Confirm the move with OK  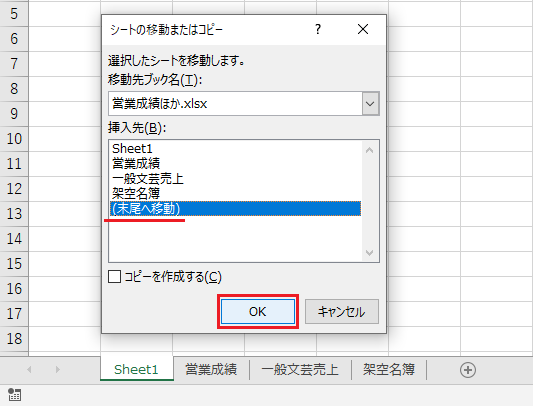pyautogui.click(x=258, y=311)
